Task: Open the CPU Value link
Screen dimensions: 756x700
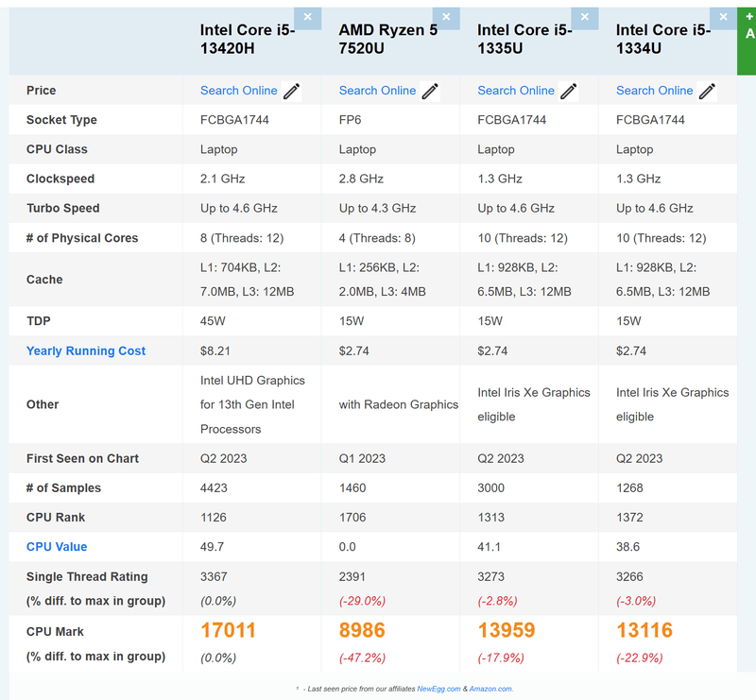Action: tap(57, 547)
